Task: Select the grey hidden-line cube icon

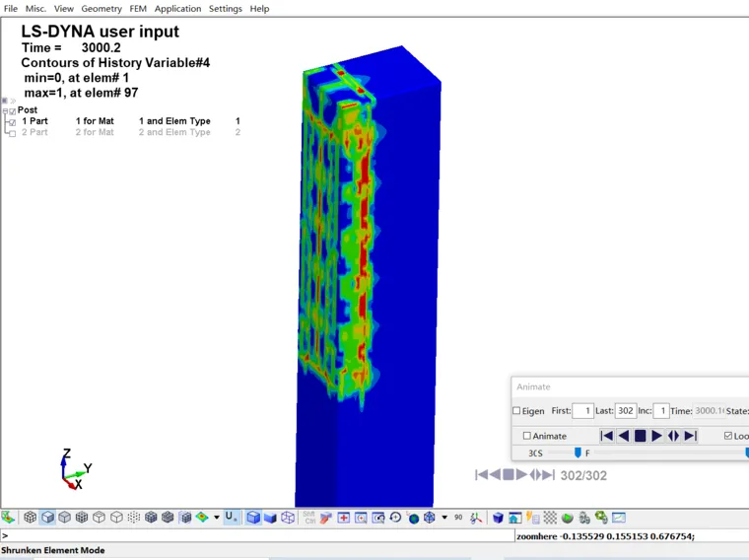Action: pos(64,518)
